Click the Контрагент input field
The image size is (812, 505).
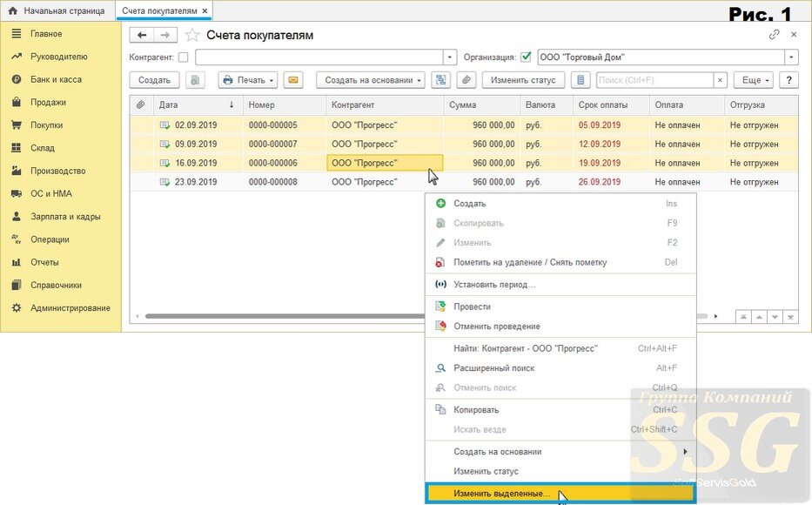[x=319, y=57]
